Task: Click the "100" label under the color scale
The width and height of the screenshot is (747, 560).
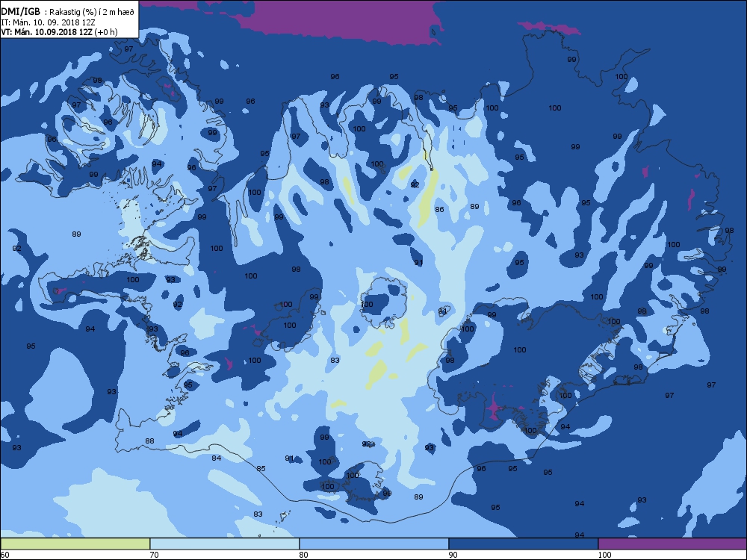Action: coord(604,555)
